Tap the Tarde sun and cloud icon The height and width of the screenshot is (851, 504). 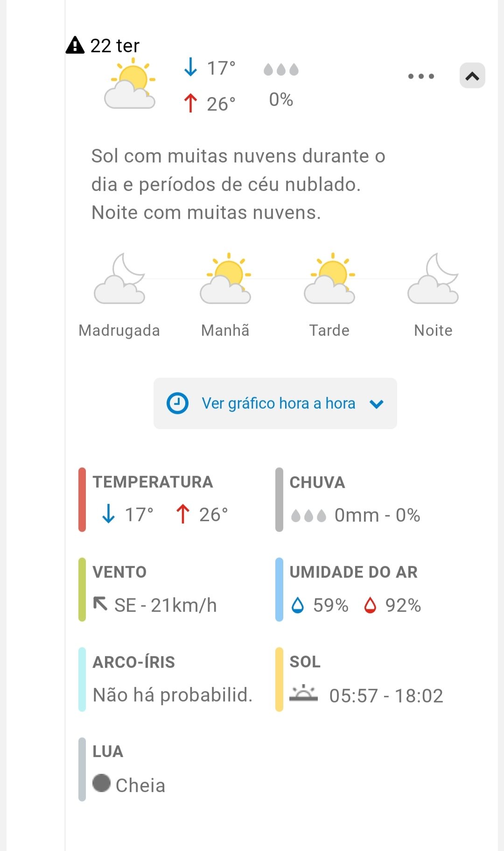click(x=329, y=279)
